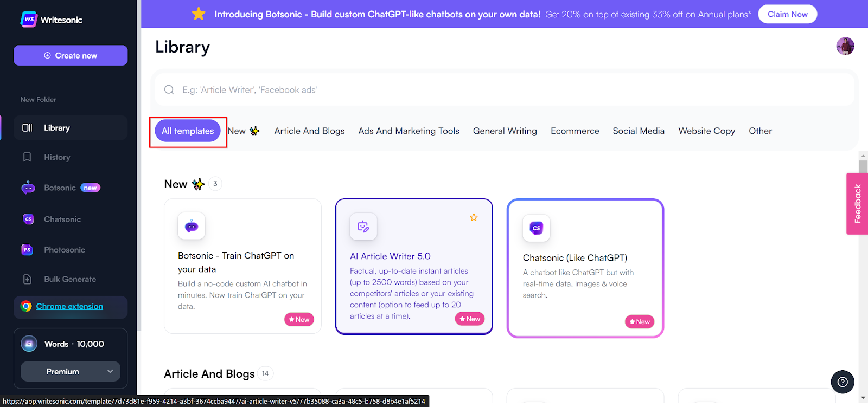Click the Chrome logo icon in sidebar

pyautogui.click(x=26, y=306)
